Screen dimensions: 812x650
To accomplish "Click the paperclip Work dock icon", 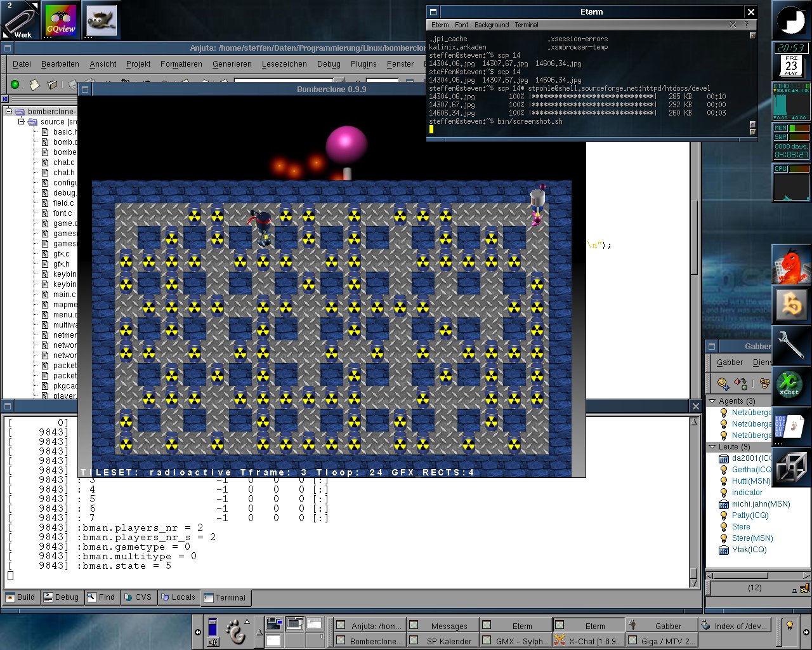I will pyautogui.click(x=20, y=20).
